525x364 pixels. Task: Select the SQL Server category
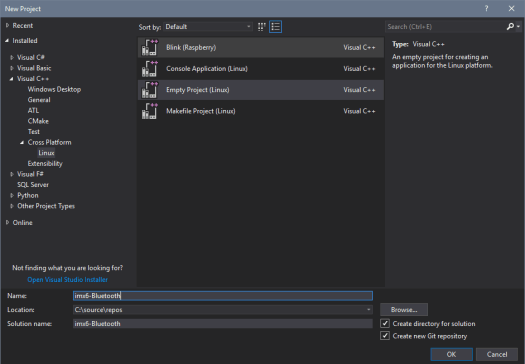(x=33, y=185)
